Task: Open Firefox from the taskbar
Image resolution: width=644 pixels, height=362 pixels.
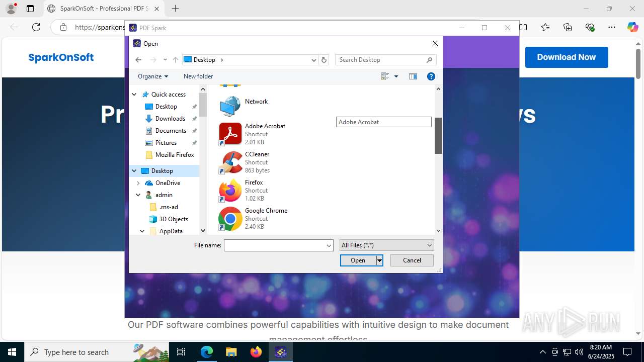Action: 256,352
